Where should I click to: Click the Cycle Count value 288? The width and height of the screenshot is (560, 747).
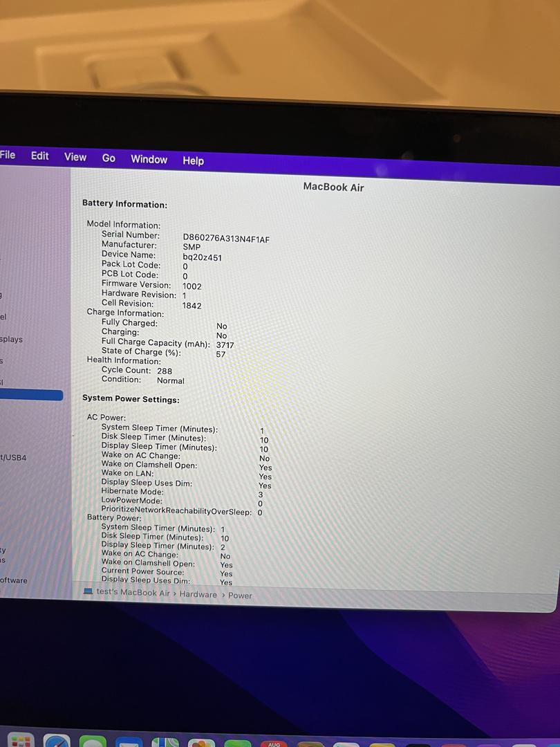165,371
